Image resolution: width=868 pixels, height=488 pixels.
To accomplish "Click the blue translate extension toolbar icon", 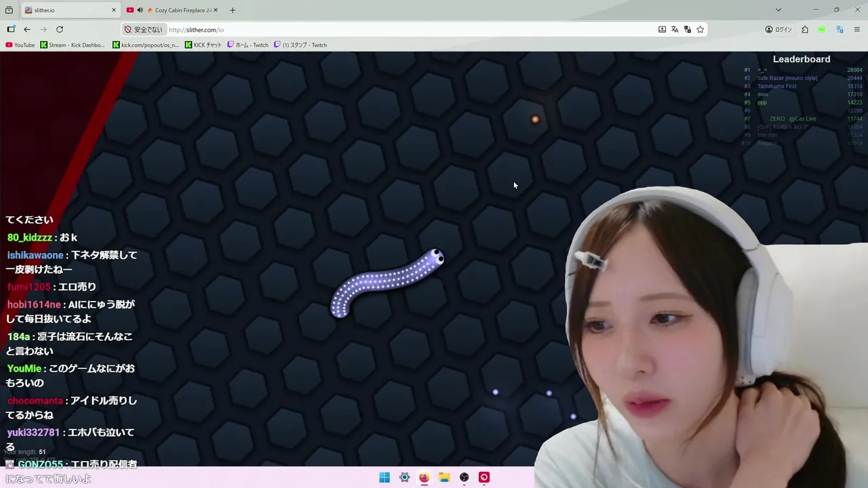I will pos(840,29).
